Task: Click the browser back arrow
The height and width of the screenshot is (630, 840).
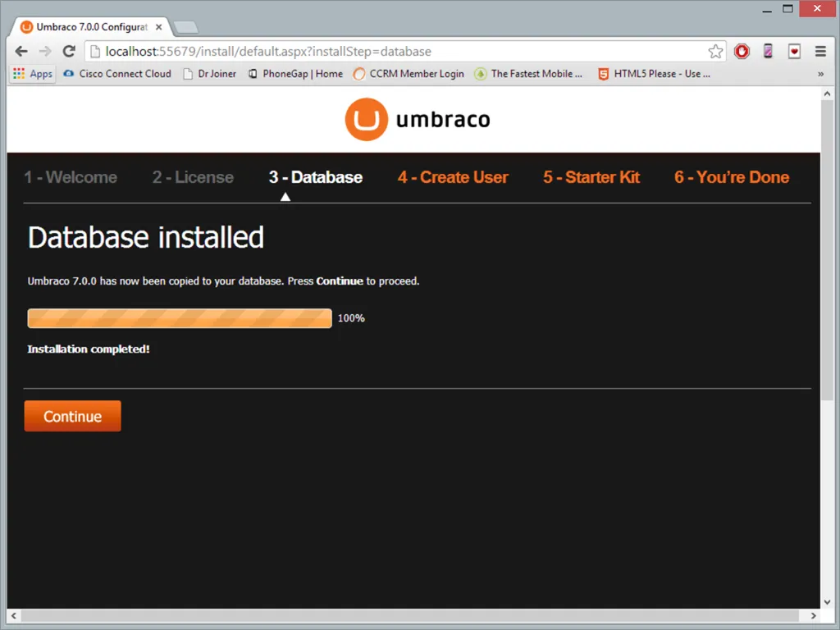Action: [x=21, y=51]
